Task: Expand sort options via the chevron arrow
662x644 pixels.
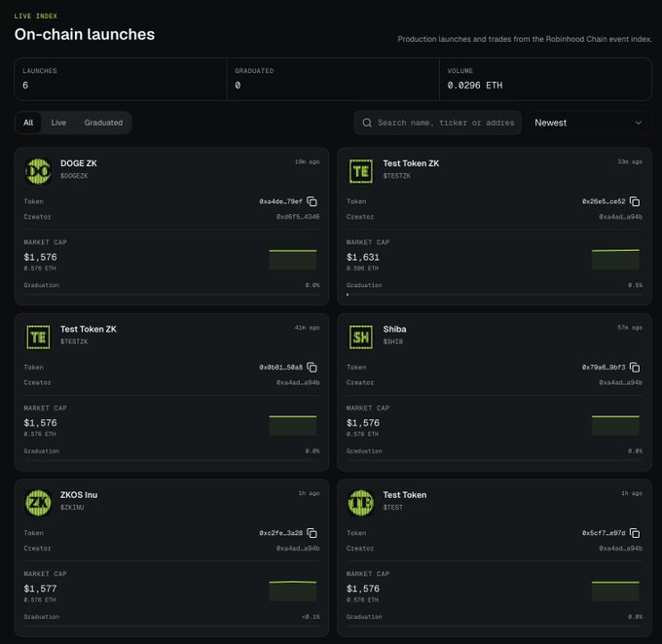Action: [x=639, y=123]
